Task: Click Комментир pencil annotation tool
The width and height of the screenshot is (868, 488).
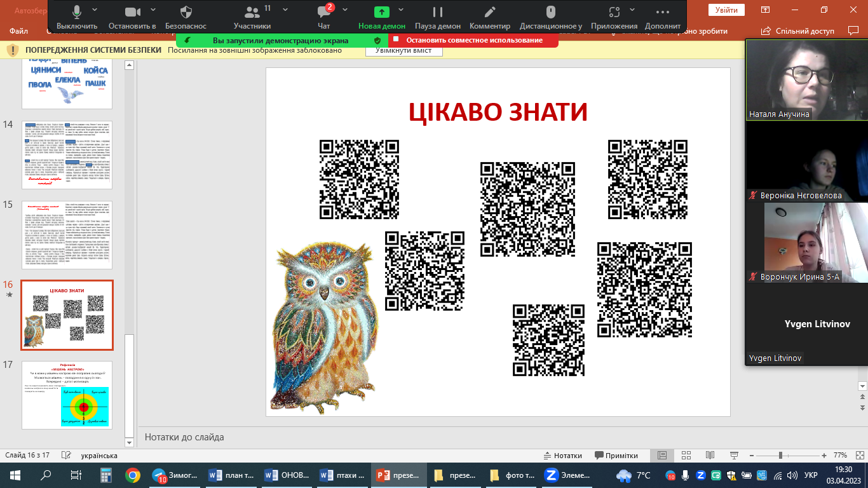Action: tap(489, 17)
